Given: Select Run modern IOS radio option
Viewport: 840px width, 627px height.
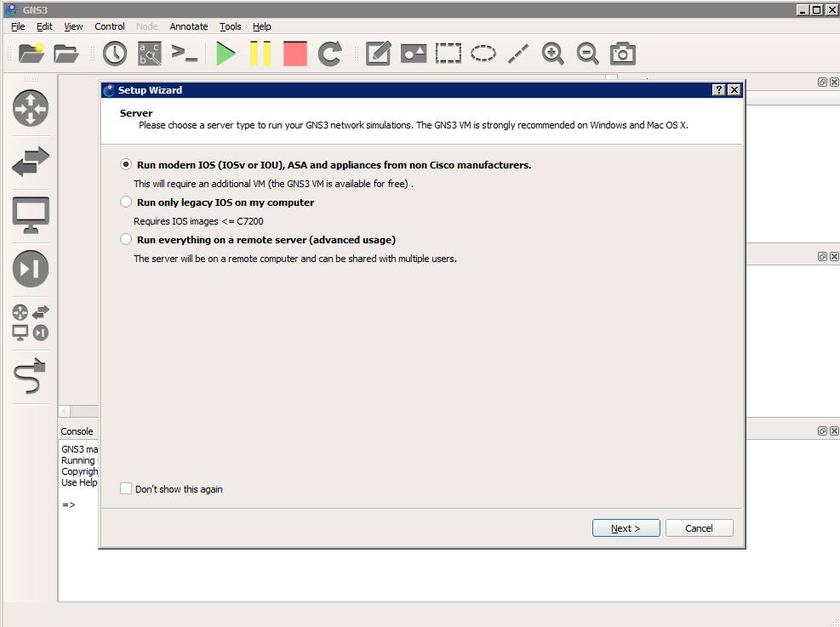Looking at the screenshot, I should 126,164.
